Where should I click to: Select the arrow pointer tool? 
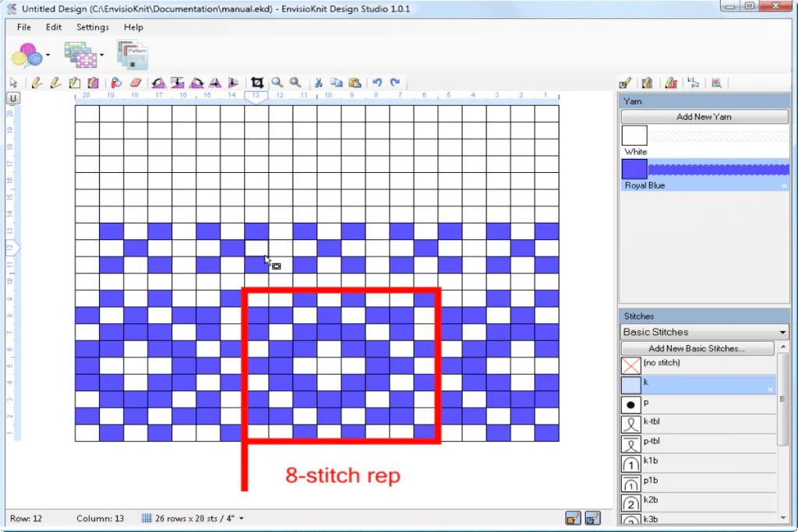[x=13, y=83]
